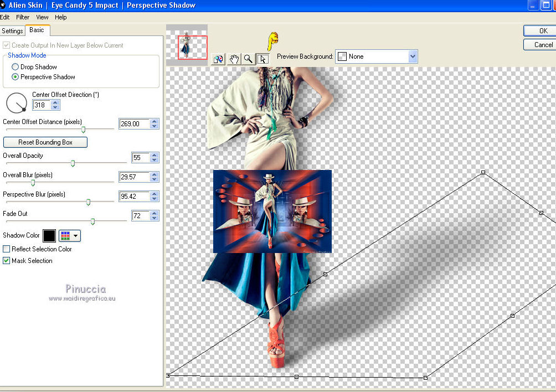Click the Overall Opacity value field
This screenshot has height=392, width=556.
(x=141, y=157)
